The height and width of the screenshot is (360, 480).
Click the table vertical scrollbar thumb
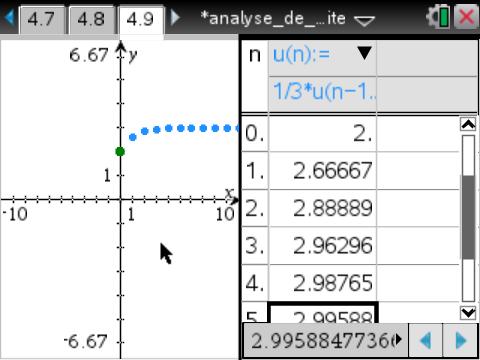[468, 217]
